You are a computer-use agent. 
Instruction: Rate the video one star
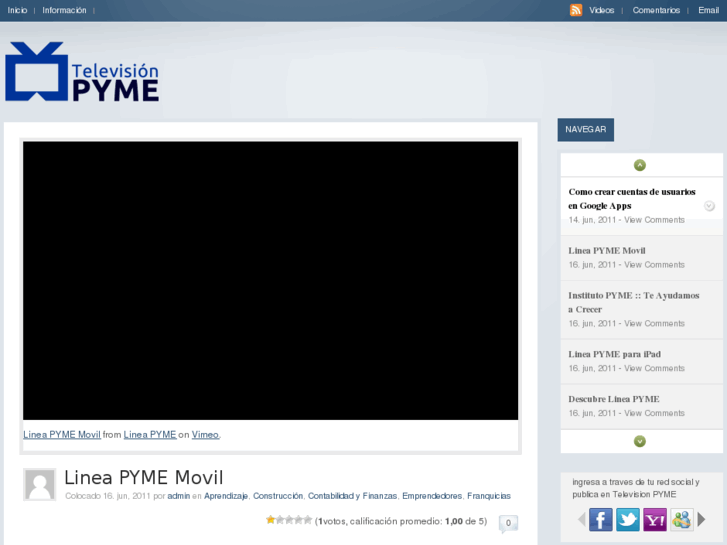[x=270, y=520]
